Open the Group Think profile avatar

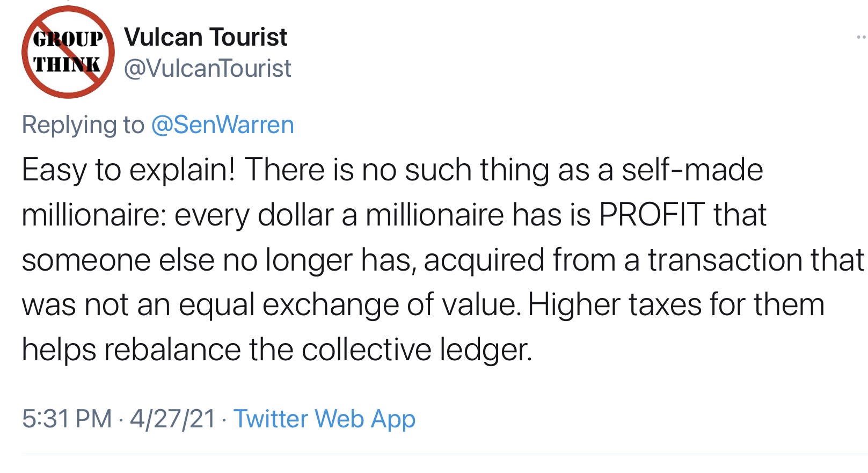point(68,52)
